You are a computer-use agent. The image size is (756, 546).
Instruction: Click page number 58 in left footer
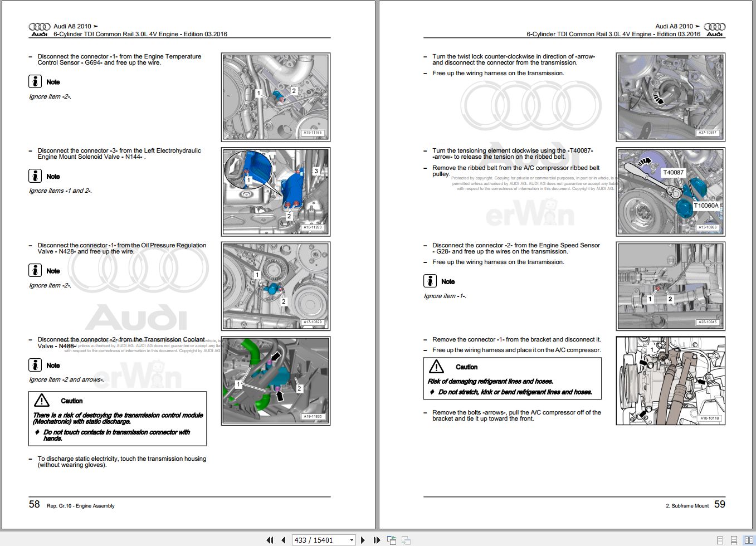pyautogui.click(x=35, y=504)
